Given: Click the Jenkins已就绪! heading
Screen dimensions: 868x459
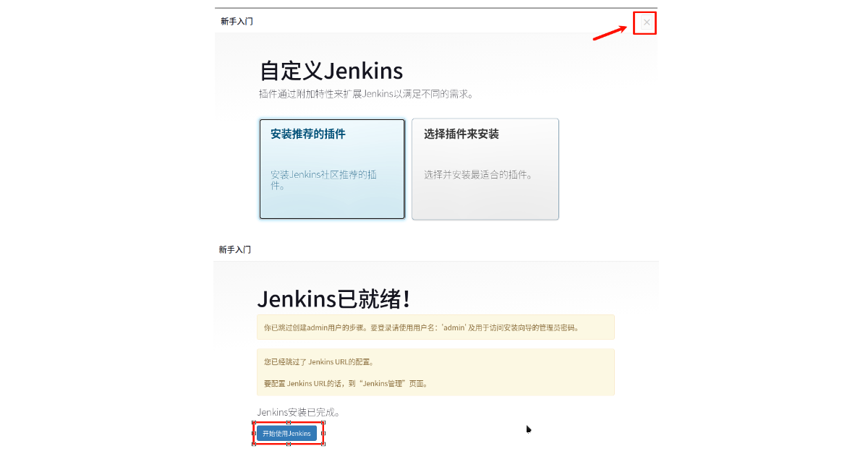Looking at the screenshot, I should coord(335,299).
